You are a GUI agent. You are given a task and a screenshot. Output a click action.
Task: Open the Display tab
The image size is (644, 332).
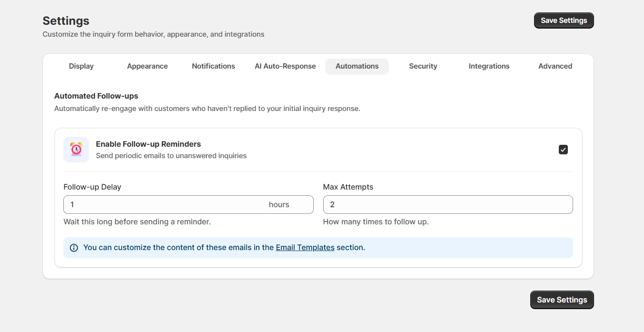click(81, 66)
